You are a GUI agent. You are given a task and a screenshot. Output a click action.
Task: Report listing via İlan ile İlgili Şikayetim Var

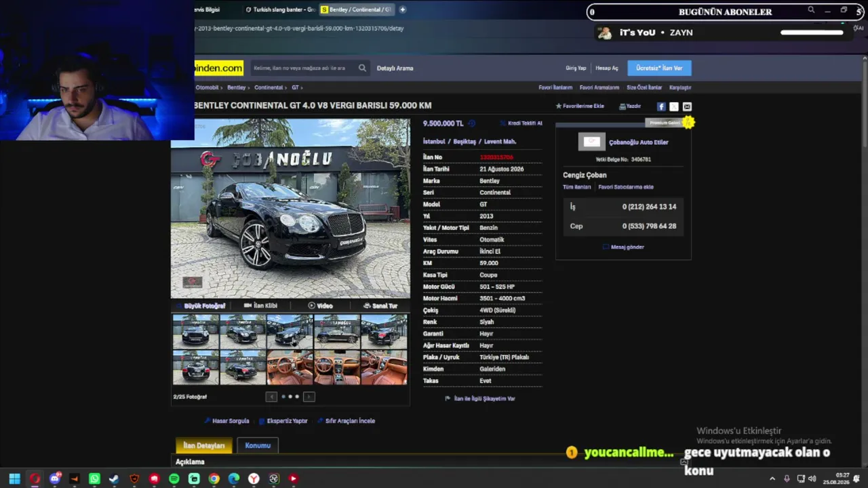point(480,399)
